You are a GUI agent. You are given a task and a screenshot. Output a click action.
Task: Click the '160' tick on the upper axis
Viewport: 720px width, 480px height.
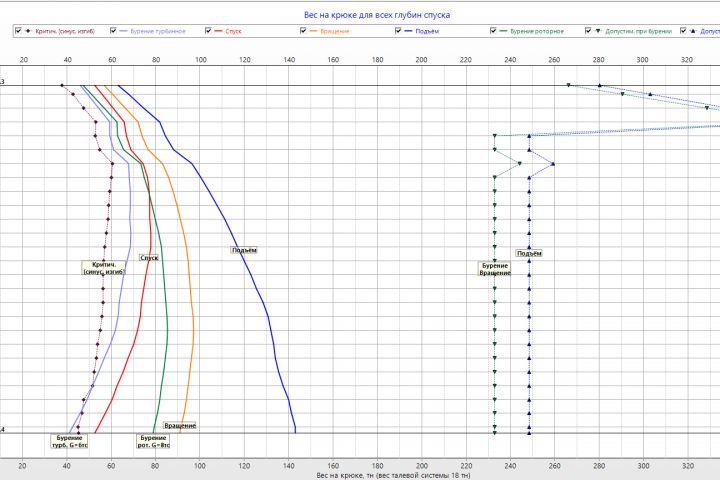click(x=333, y=60)
